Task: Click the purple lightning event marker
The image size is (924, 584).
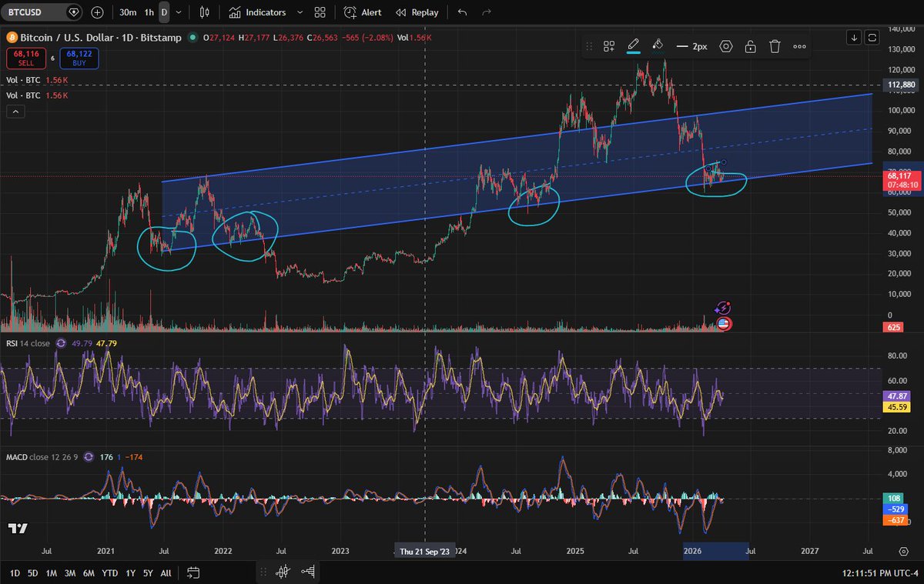Action: (723, 308)
